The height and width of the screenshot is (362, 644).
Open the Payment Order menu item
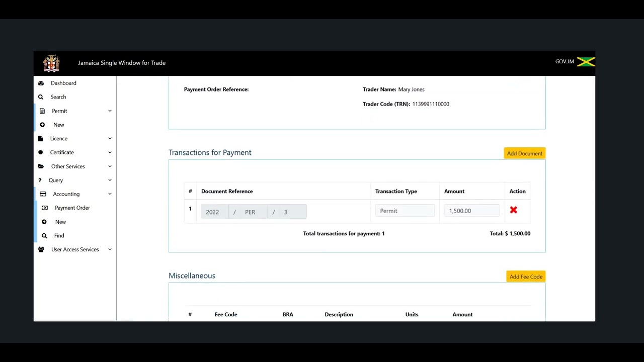(72, 208)
